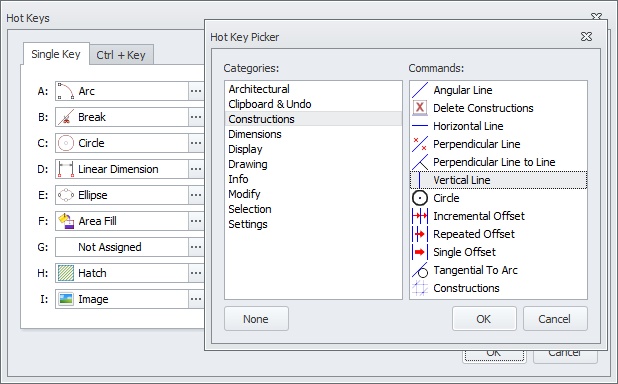Select the Settings category

point(313,224)
